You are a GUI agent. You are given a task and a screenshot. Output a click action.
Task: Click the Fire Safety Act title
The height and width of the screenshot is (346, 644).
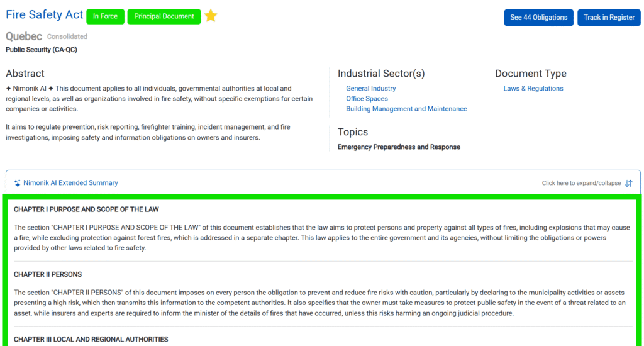tap(43, 15)
